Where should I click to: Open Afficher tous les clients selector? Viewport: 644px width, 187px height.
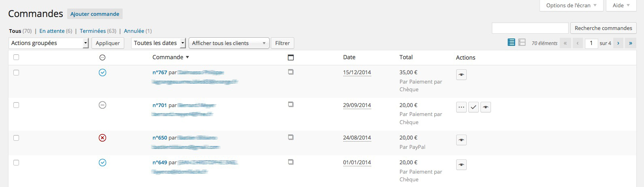pyautogui.click(x=229, y=43)
